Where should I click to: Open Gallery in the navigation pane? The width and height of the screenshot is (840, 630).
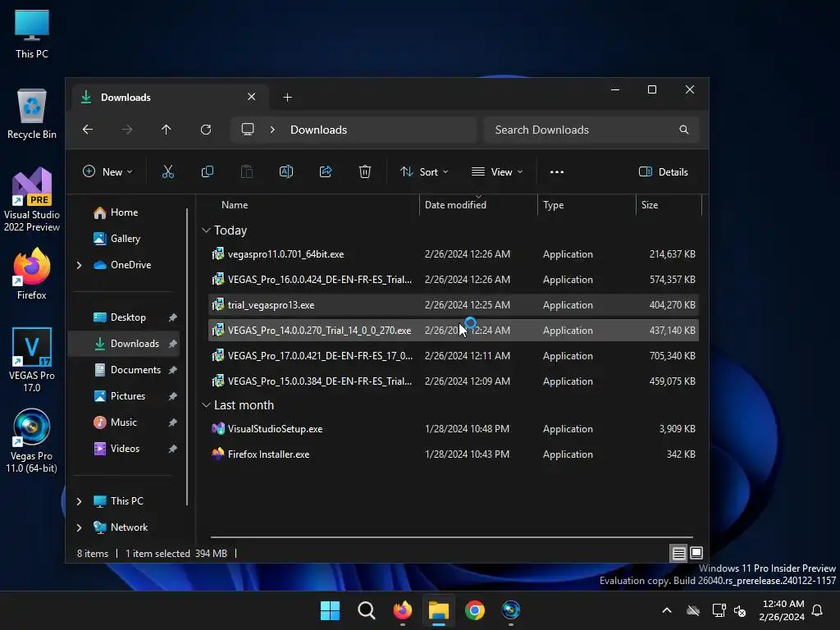click(x=124, y=239)
